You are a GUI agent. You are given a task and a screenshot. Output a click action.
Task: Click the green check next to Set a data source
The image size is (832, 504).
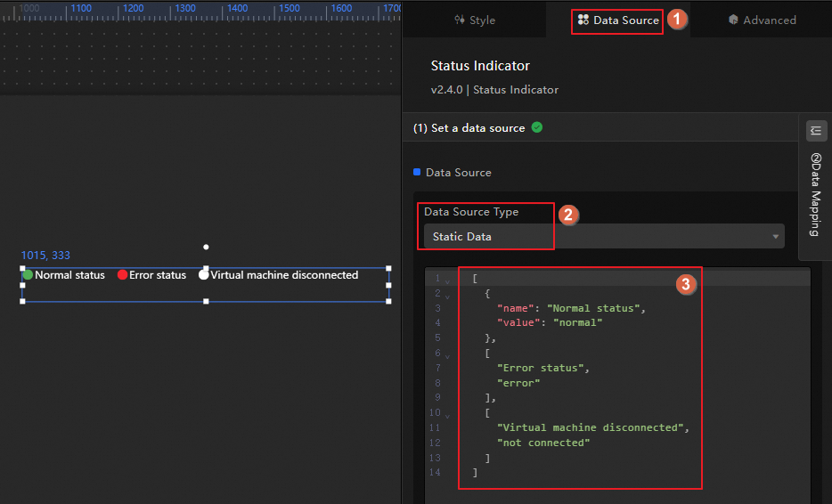tap(537, 127)
